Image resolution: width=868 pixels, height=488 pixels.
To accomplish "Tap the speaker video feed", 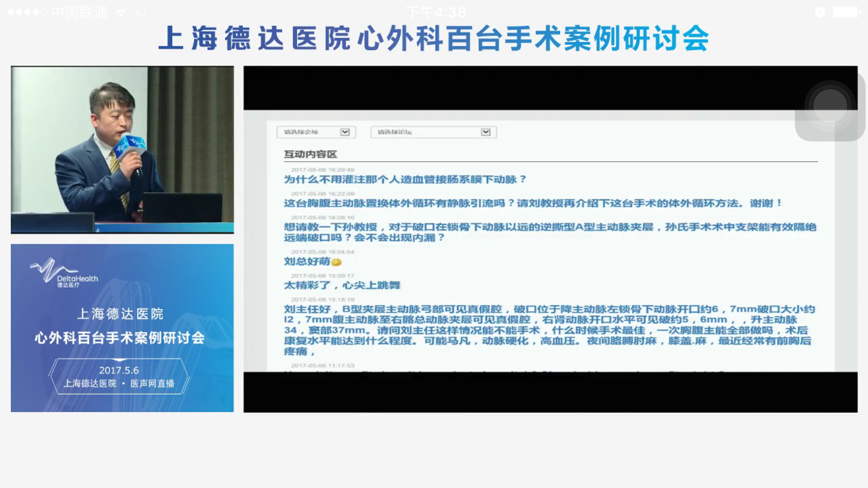I will click(x=122, y=150).
